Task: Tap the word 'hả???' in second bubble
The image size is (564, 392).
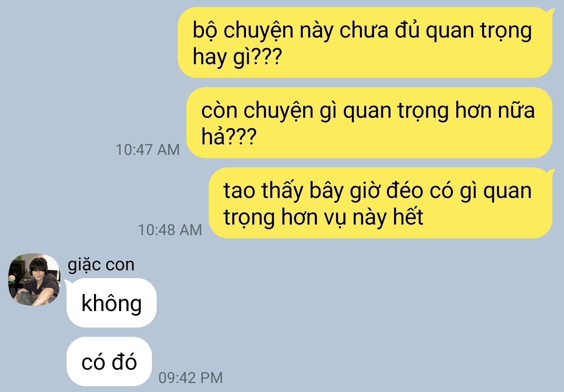Action: (228, 137)
